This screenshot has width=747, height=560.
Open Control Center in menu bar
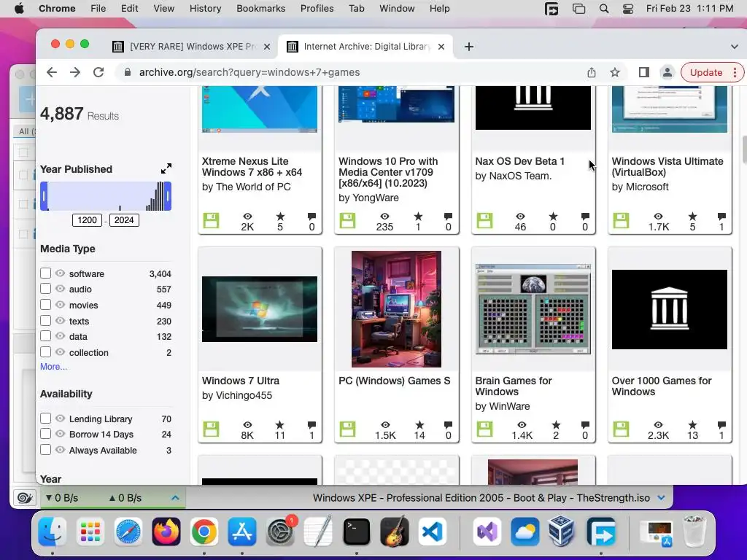point(628,9)
